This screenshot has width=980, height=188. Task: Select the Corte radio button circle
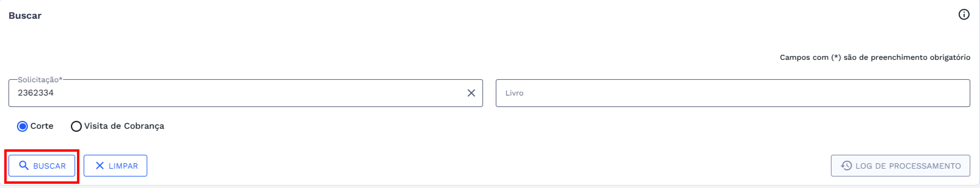click(x=22, y=126)
